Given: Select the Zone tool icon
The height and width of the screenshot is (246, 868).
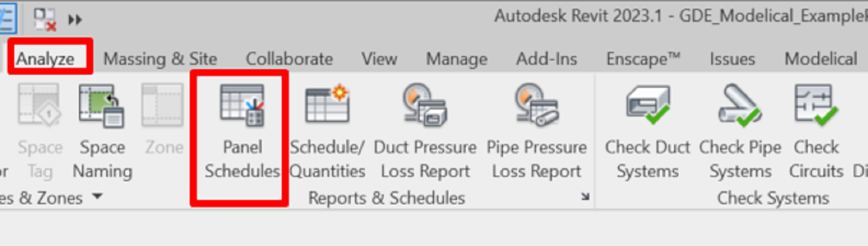Looking at the screenshot, I should click(x=162, y=105).
